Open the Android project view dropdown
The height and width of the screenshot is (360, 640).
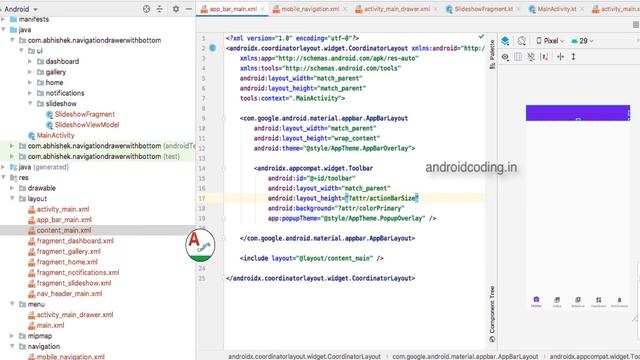point(20,9)
